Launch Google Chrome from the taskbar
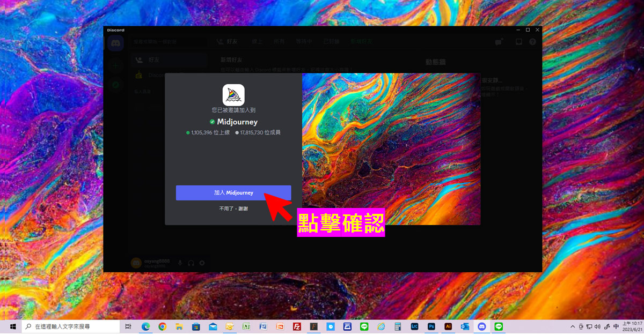Image resolution: width=644 pixels, height=335 pixels. point(162,326)
